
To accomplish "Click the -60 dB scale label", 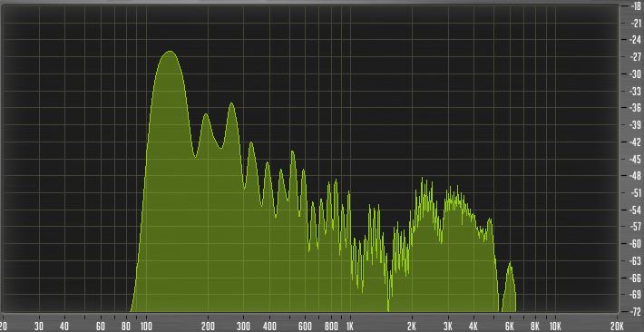I will point(636,243).
